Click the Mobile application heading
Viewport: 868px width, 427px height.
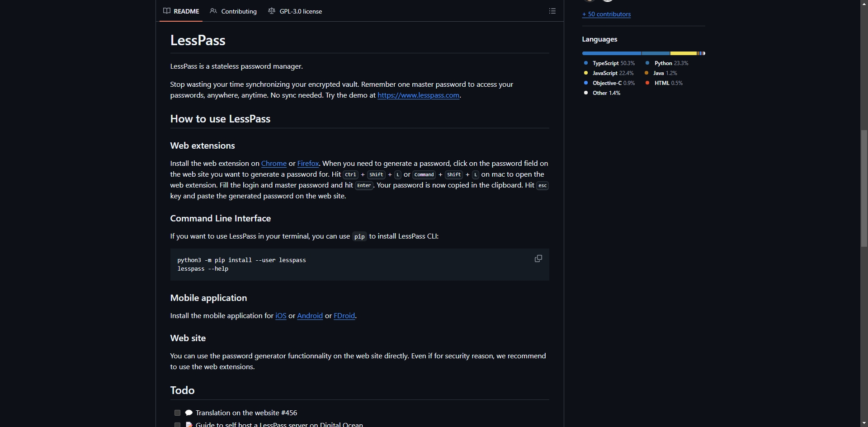click(x=208, y=298)
